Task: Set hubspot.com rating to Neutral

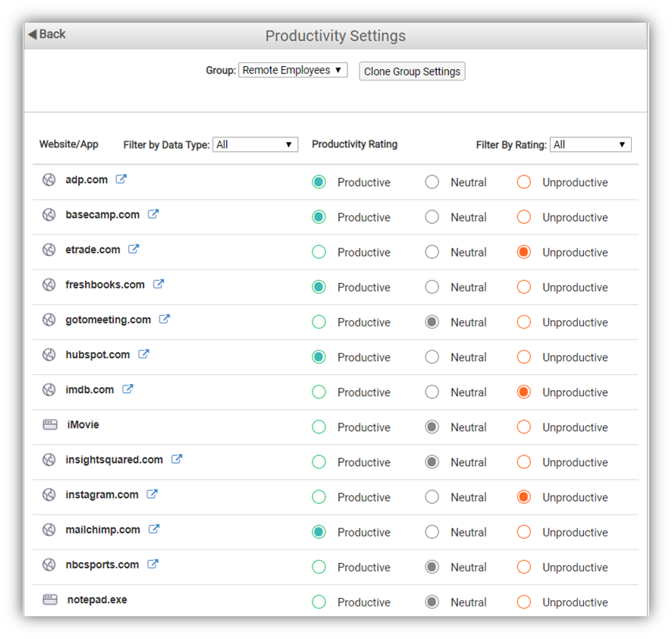Action: 432,357
